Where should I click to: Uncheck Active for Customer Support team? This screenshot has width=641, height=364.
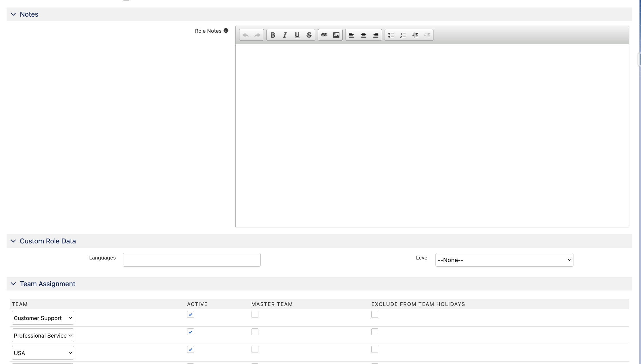[191, 314]
